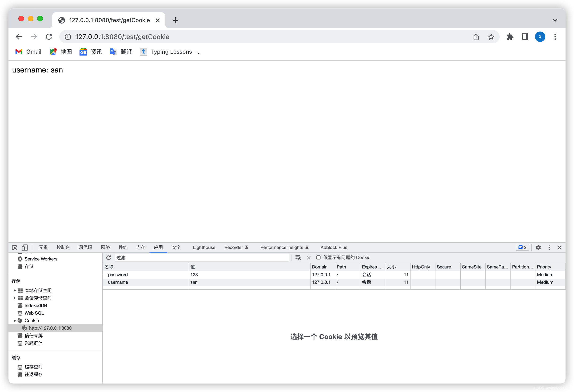Viewport: 574px width, 392px height.
Task: Select Web SQL in sidebar
Action: click(34, 313)
